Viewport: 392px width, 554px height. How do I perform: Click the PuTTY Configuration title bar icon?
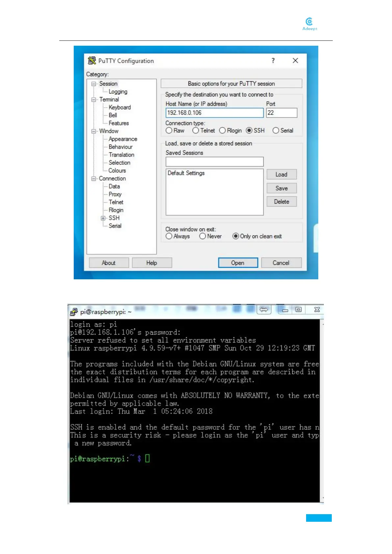pos(92,61)
